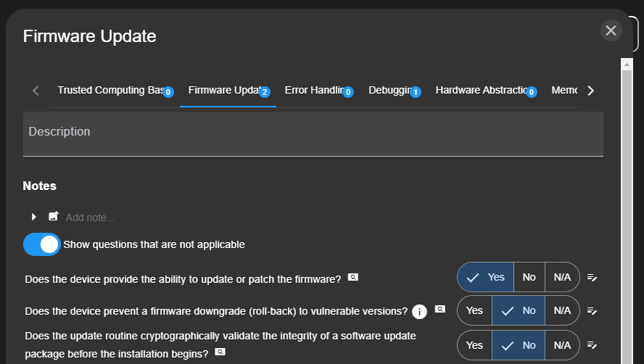Click edit-note icon for firmware update ability question
Screen dimensions: 644x364
click(x=592, y=278)
